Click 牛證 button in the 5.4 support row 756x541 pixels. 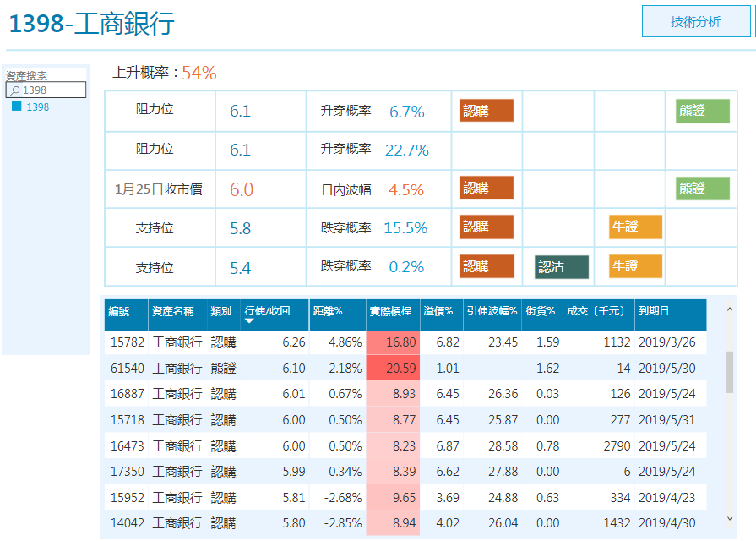pos(635,266)
